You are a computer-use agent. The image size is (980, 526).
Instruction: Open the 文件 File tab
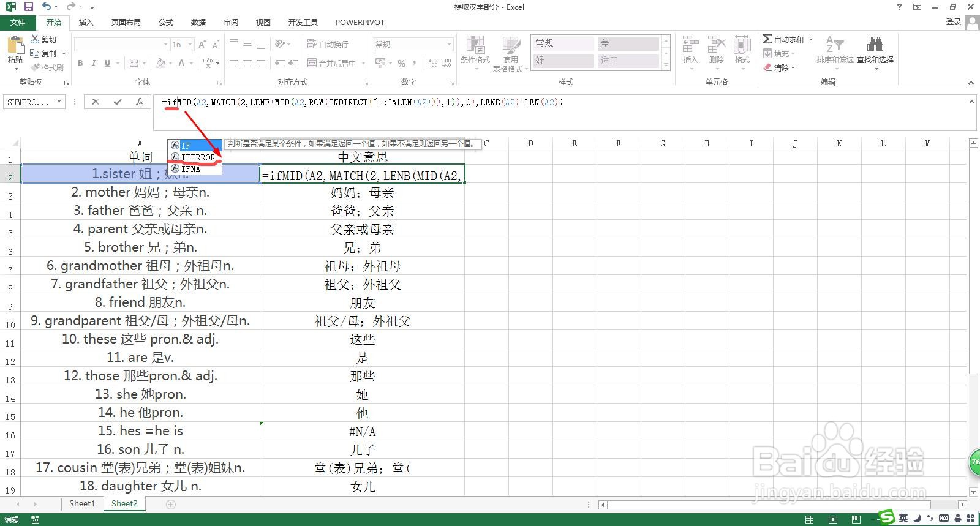point(18,23)
